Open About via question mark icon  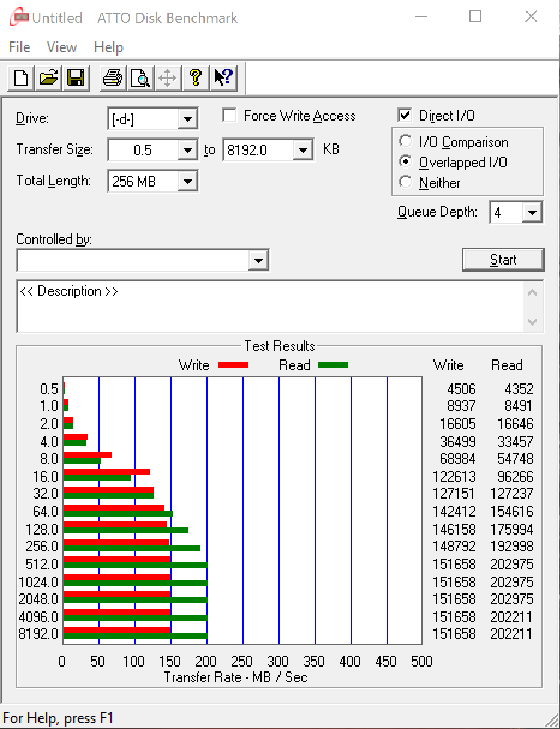[196, 78]
